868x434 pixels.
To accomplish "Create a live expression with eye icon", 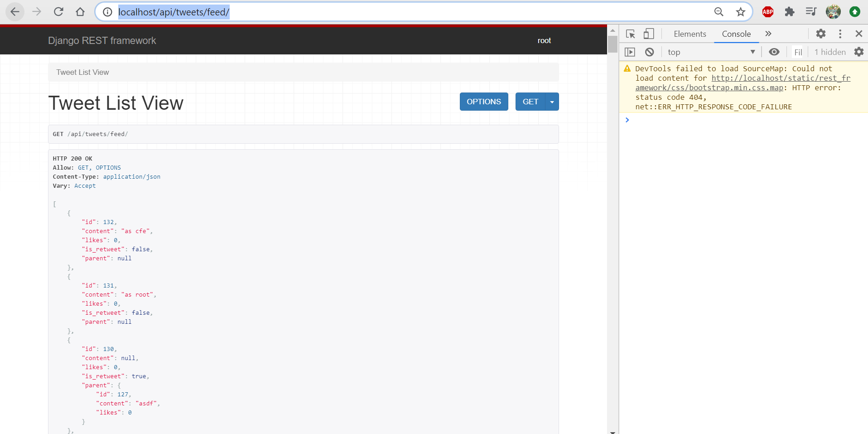I will click(x=774, y=52).
